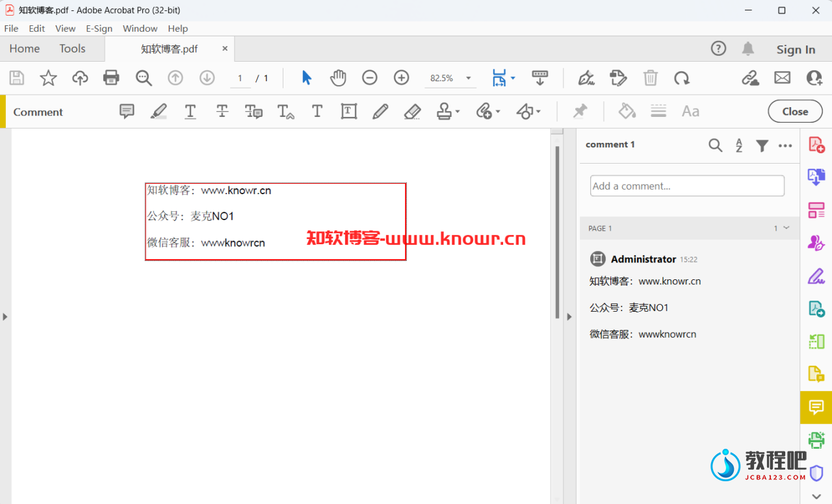Choose the selection arrow tool
Image resolution: width=832 pixels, height=504 pixels.
307,78
